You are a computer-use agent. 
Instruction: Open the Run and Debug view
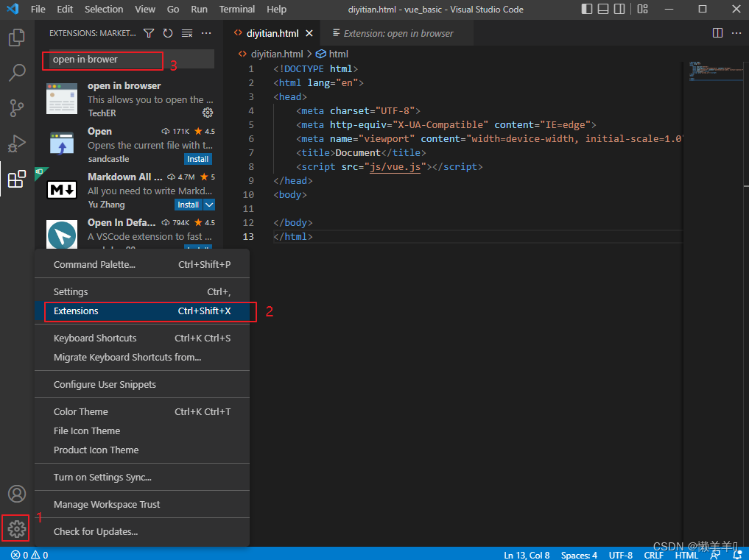(16, 143)
